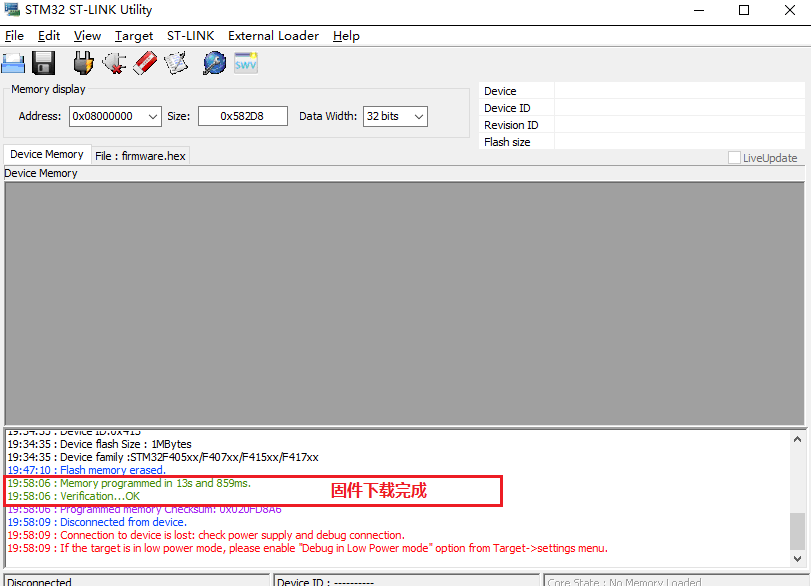Click log line 'Device family :STM32F405xx'
Image resolution: width=811 pixels, height=586 pixels.
163,457
